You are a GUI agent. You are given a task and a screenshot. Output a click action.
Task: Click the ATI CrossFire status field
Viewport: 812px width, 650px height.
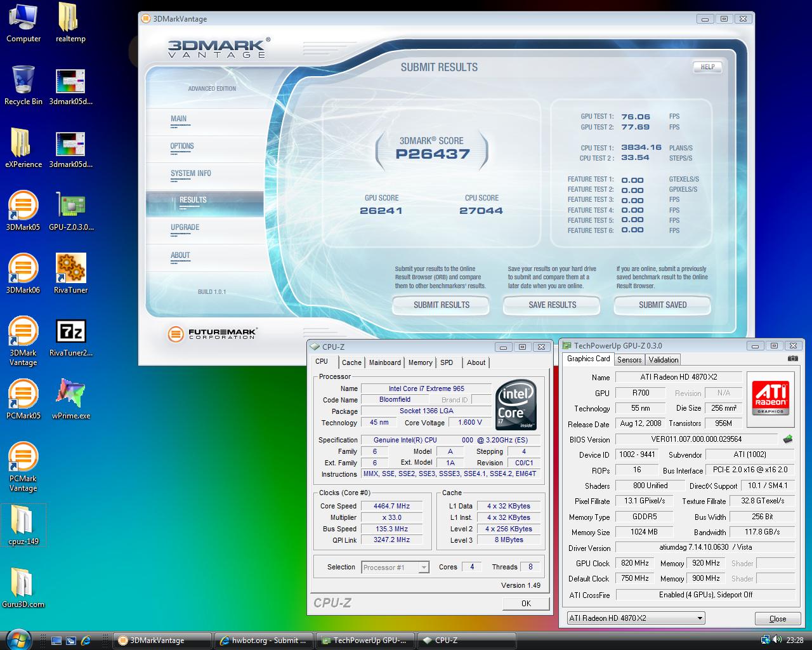click(705, 595)
